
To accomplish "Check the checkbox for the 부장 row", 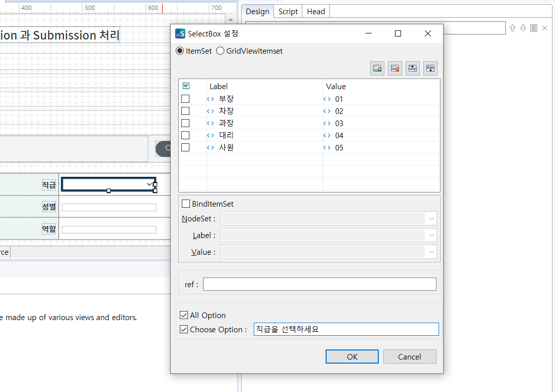I will 185,99.
